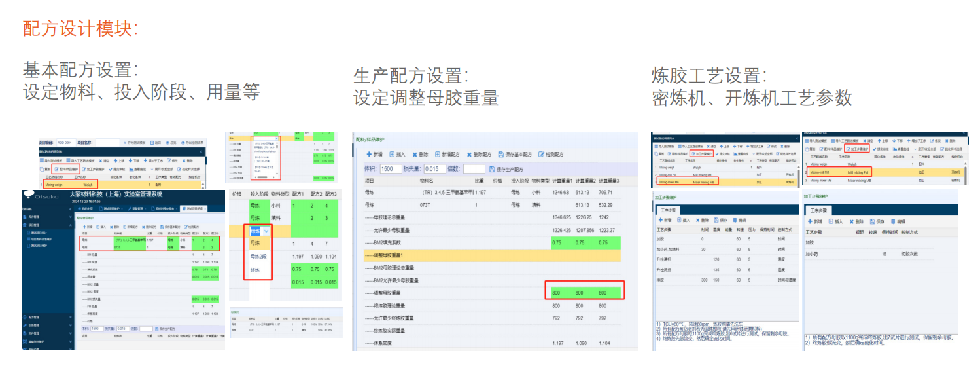This screenshot has width=980, height=372.
Task: Click the empty 项目名称 input field
Action: tap(108, 143)
